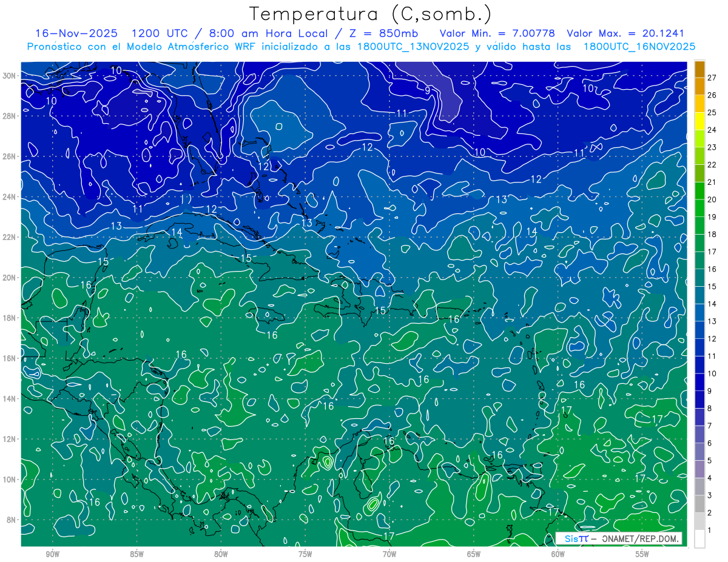
Task: Click the 65W longitude axis label
Action: pos(474,554)
